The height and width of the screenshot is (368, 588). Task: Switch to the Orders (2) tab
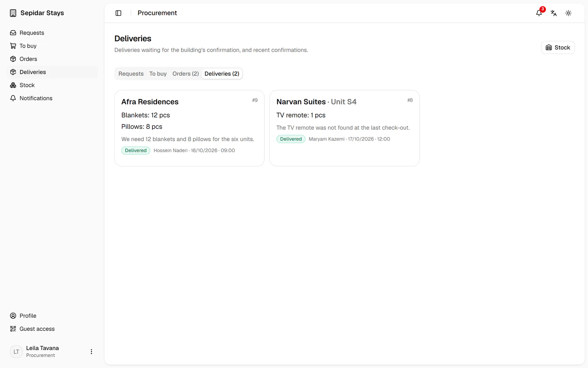pos(185,74)
